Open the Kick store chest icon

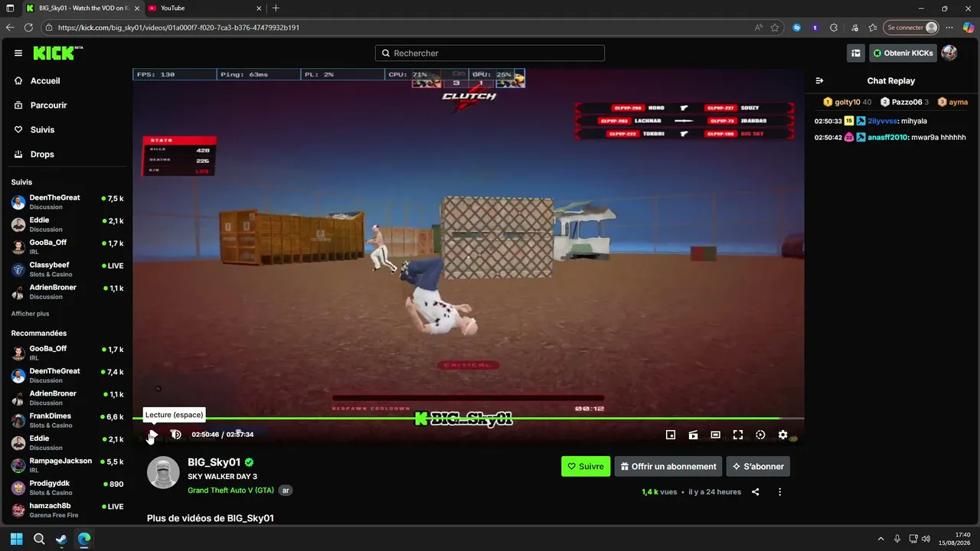(x=856, y=53)
